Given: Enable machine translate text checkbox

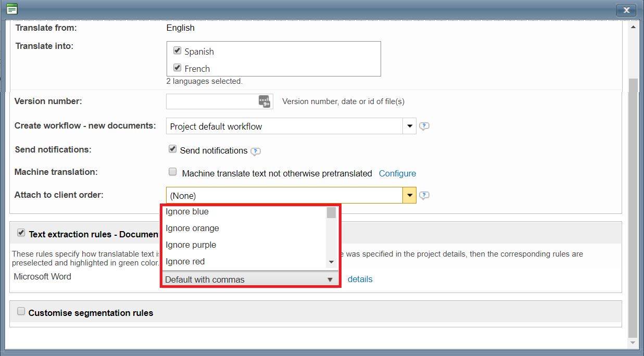Looking at the screenshot, I should 173,172.
